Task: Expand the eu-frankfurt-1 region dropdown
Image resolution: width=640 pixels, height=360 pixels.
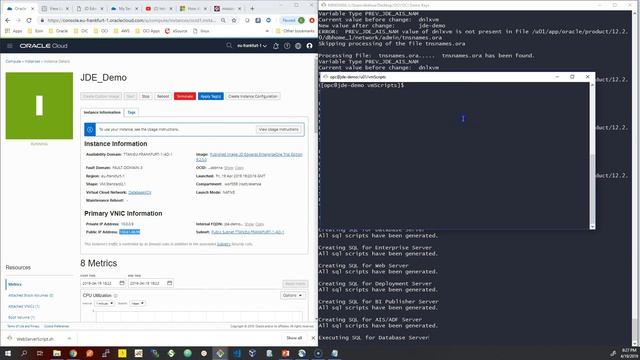Action: pyautogui.click(x=252, y=46)
